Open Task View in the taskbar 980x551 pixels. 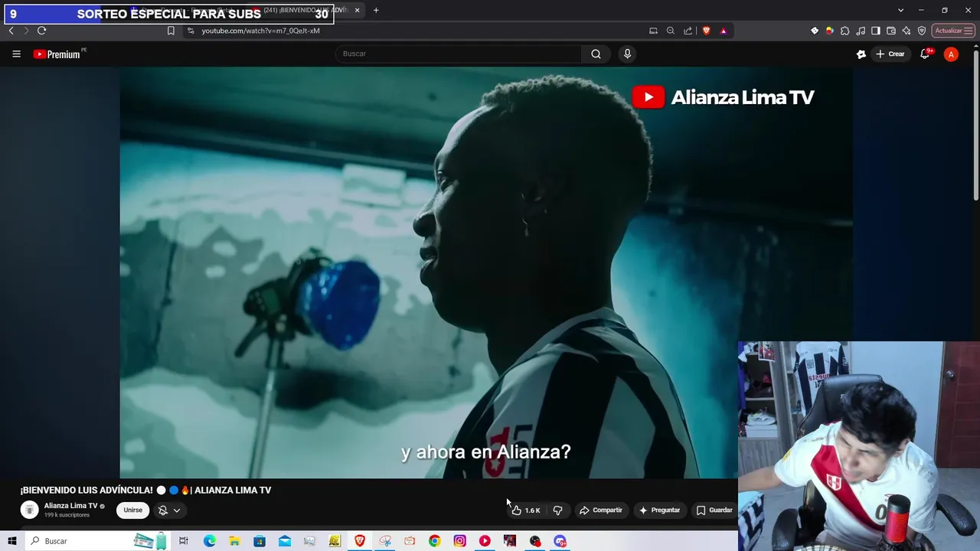tap(183, 541)
